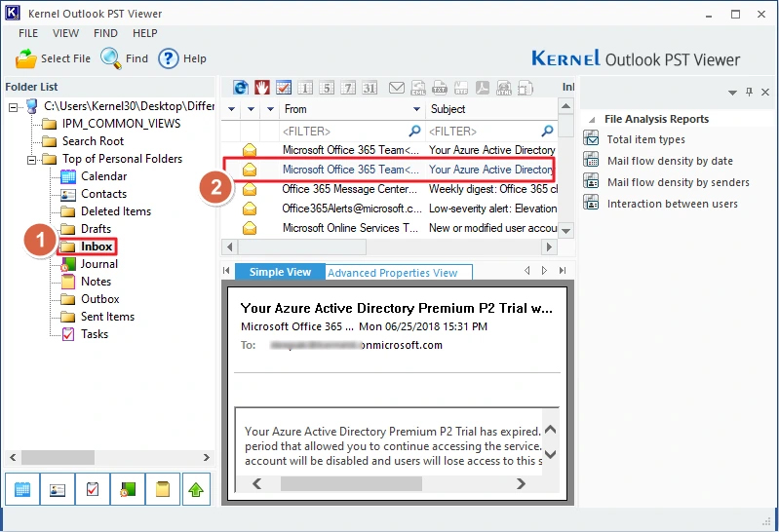Open the VIEW menu
The width and height of the screenshot is (779, 532).
tap(65, 33)
